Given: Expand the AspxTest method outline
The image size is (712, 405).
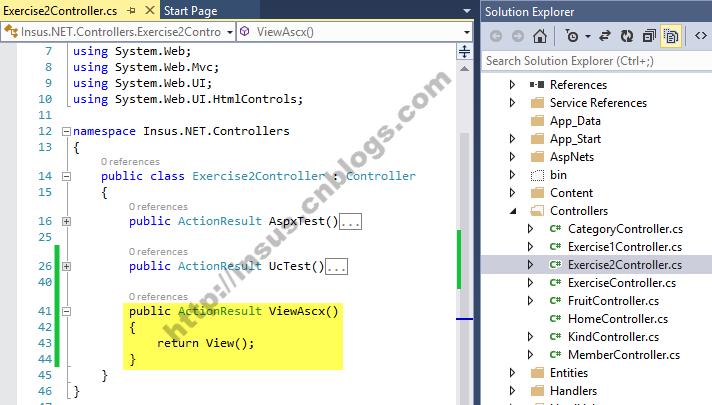Looking at the screenshot, I should 66,222.
